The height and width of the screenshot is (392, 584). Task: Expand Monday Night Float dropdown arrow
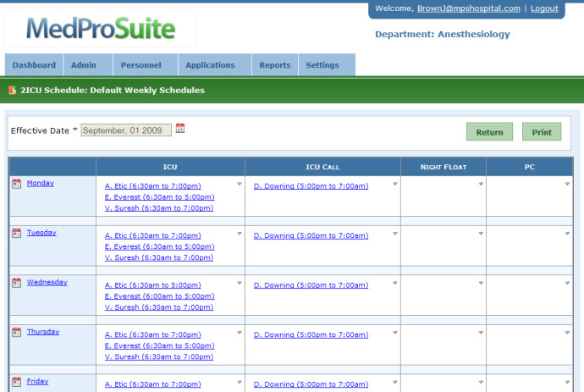click(x=481, y=184)
